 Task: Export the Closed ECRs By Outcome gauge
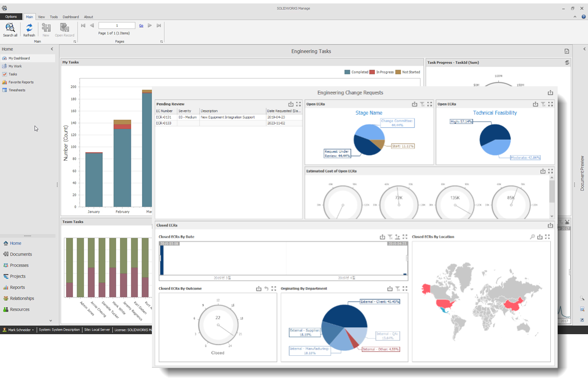click(259, 289)
